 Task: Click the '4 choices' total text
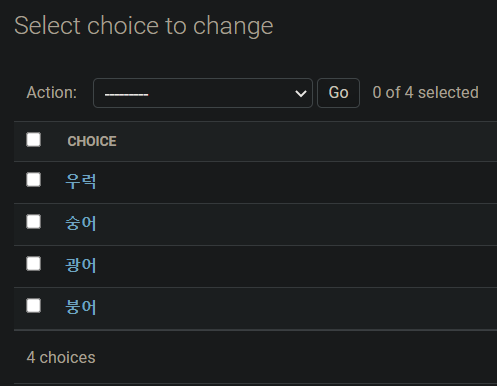(x=61, y=358)
